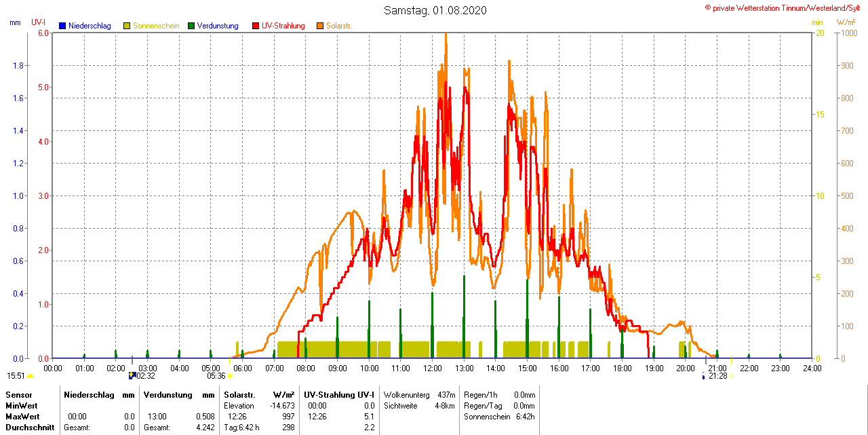This screenshot has height=435, width=868.
Task: Click the 24:00 x-axis time label
Action: [x=812, y=368]
